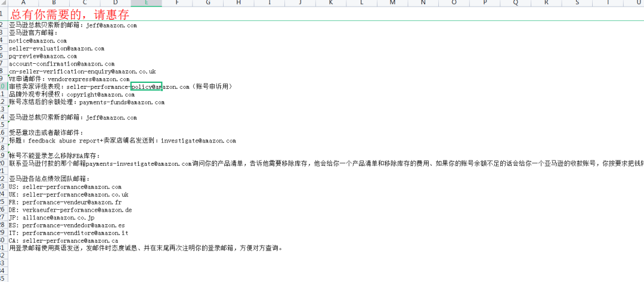The width and height of the screenshot is (644, 282).
Task: Select column D header
Action: (116, 4)
